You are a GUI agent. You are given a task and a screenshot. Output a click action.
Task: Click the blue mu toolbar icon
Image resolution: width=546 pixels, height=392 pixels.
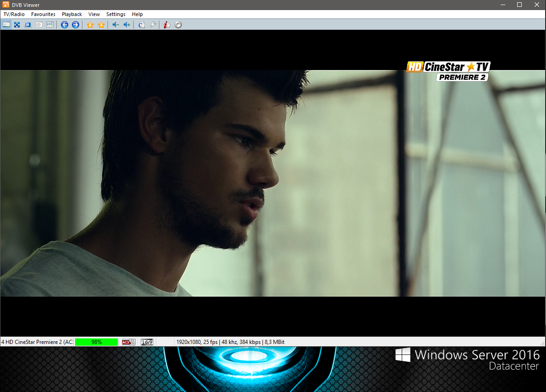coord(28,25)
